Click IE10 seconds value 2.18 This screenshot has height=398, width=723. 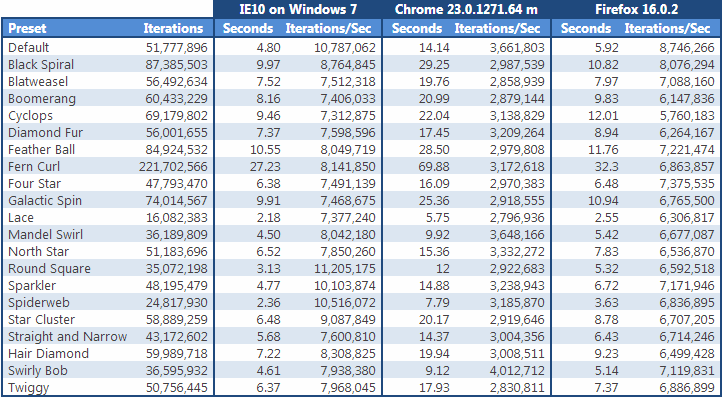tap(268, 218)
